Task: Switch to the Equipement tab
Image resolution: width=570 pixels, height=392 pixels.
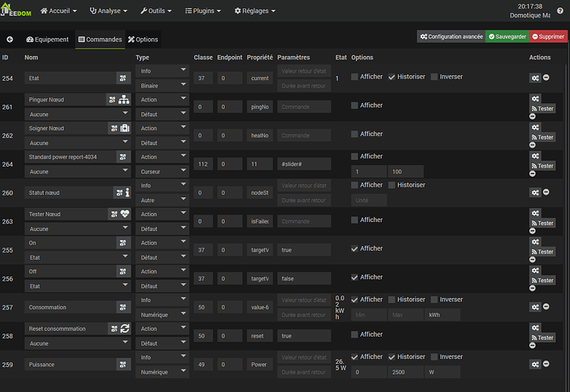Action: point(47,40)
